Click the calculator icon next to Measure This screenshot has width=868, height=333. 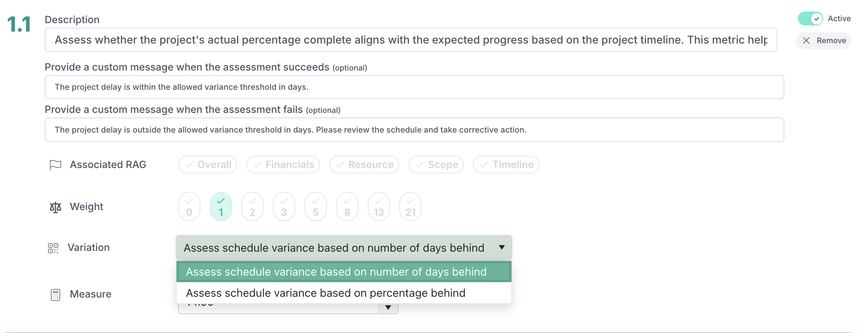[x=56, y=295]
